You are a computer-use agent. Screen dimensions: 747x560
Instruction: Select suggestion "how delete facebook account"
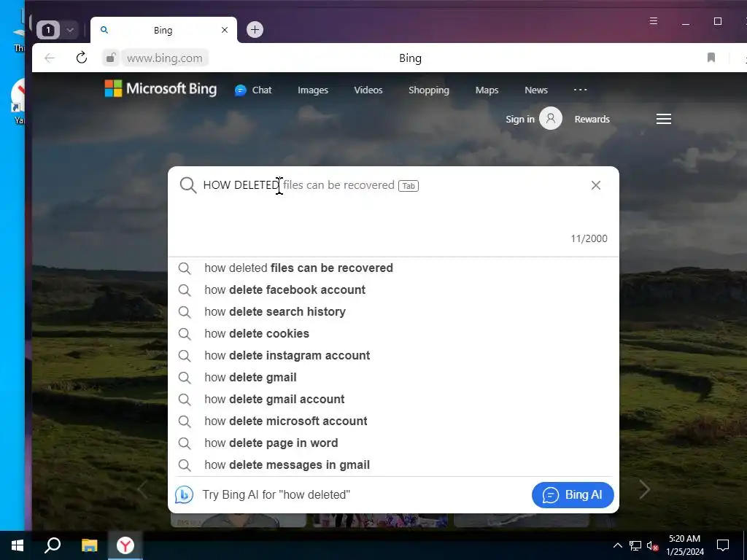click(393, 290)
